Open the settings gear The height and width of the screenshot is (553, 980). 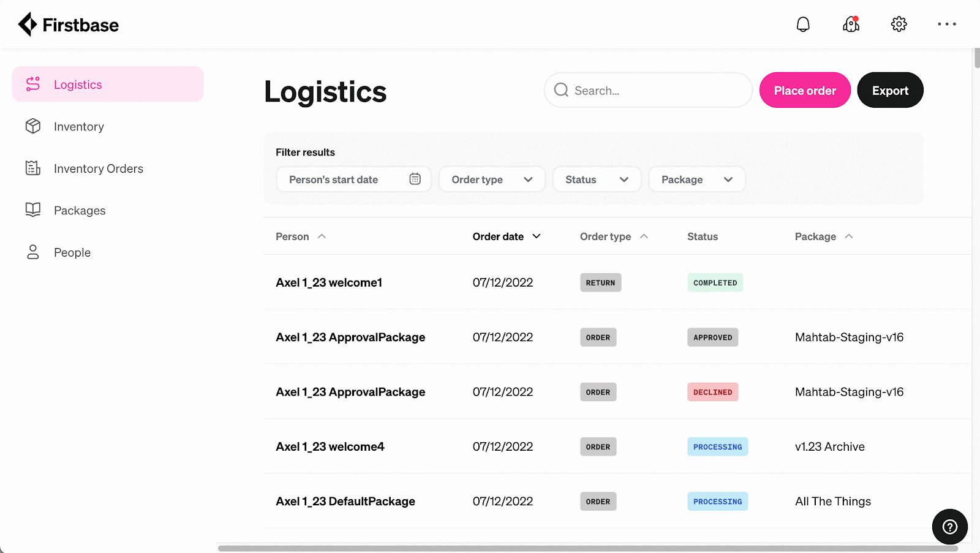899,24
